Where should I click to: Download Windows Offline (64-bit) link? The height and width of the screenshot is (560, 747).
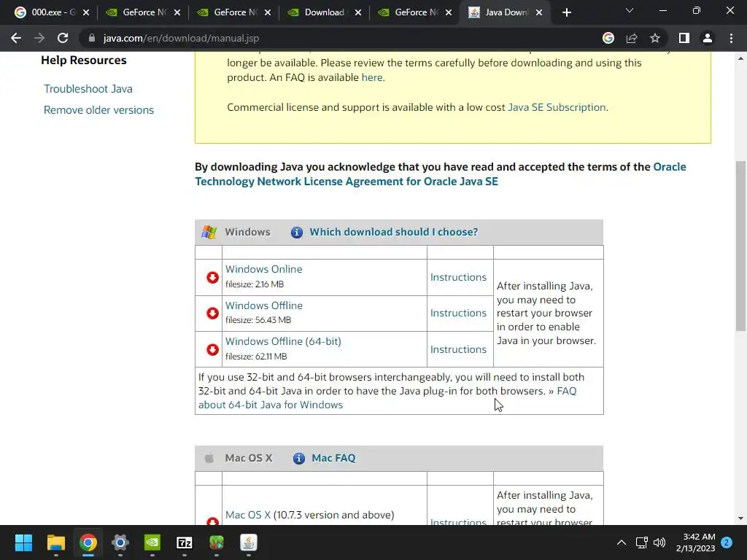pos(283,341)
